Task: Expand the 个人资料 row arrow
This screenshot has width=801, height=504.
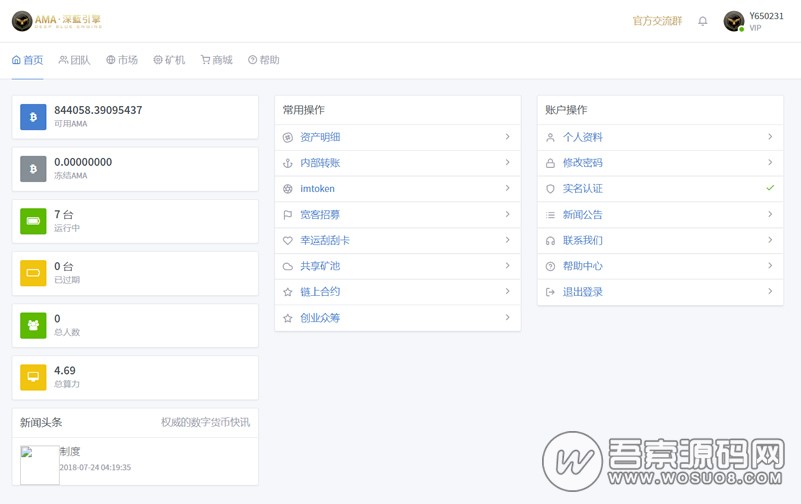Action: coord(770,137)
